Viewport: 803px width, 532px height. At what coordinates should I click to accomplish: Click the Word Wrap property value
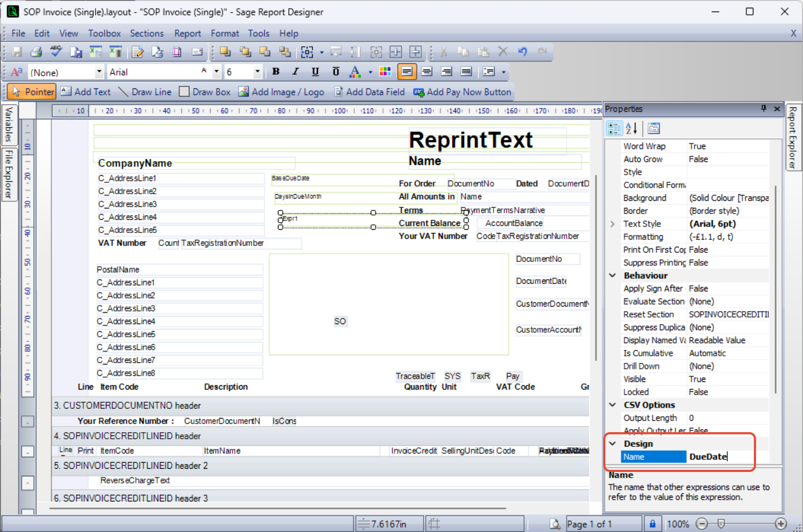click(x=728, y=146)
